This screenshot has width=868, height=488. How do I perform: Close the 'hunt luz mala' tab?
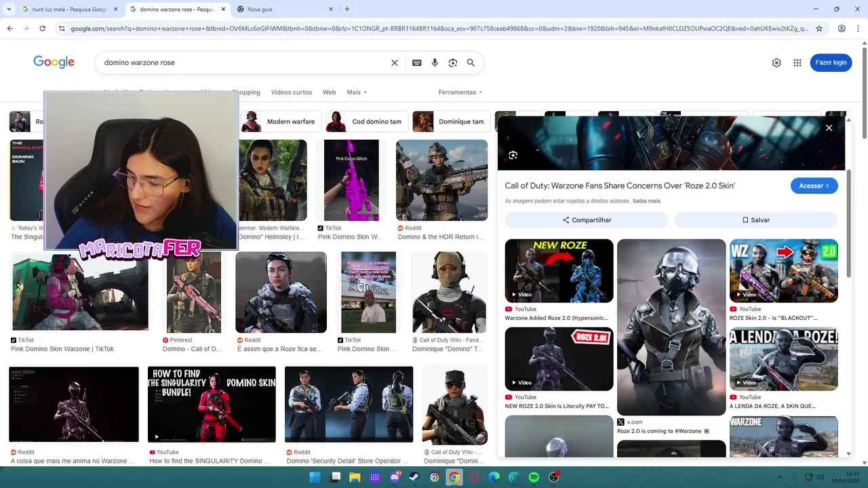(115, 9)
